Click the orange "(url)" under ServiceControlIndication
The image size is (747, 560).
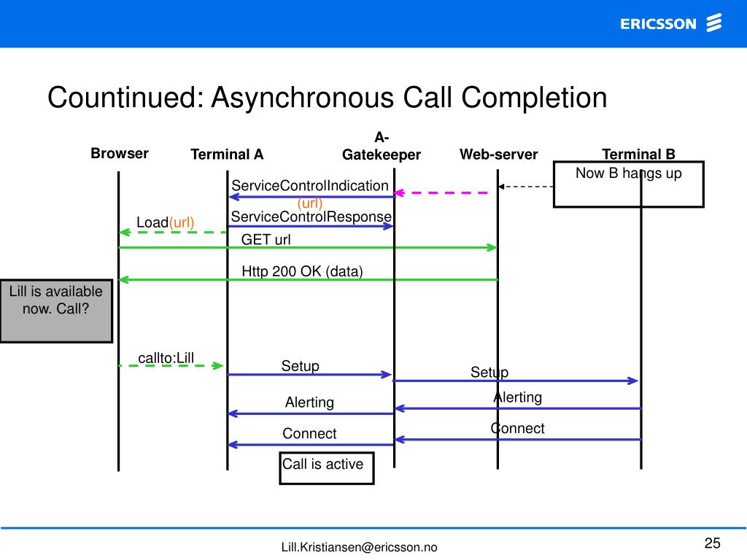pos(309,203)
